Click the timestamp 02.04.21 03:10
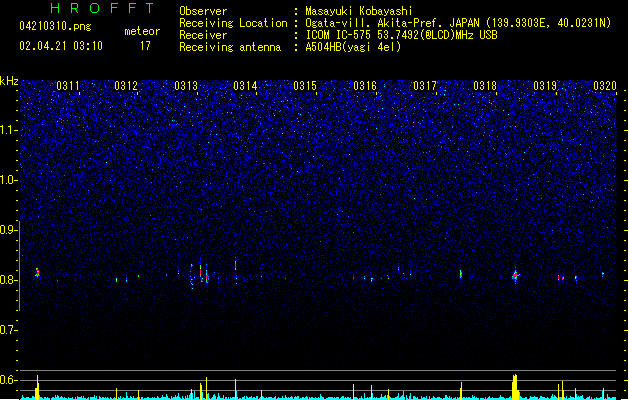Viewport: 629px width, 400px height. (61, 46)
